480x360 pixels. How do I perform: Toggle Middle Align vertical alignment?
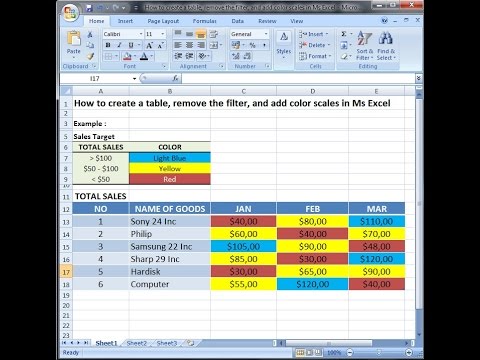click(x=189, y=34)
